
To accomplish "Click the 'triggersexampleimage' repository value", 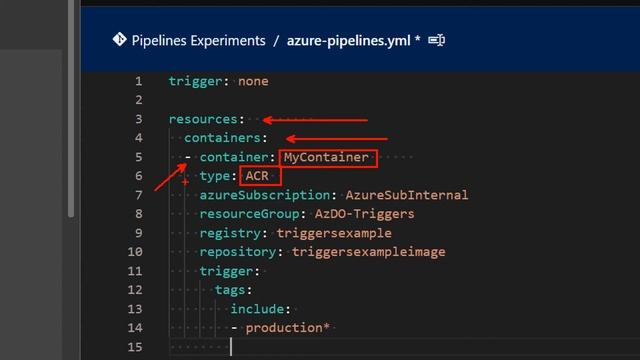I will pos(369,252).
